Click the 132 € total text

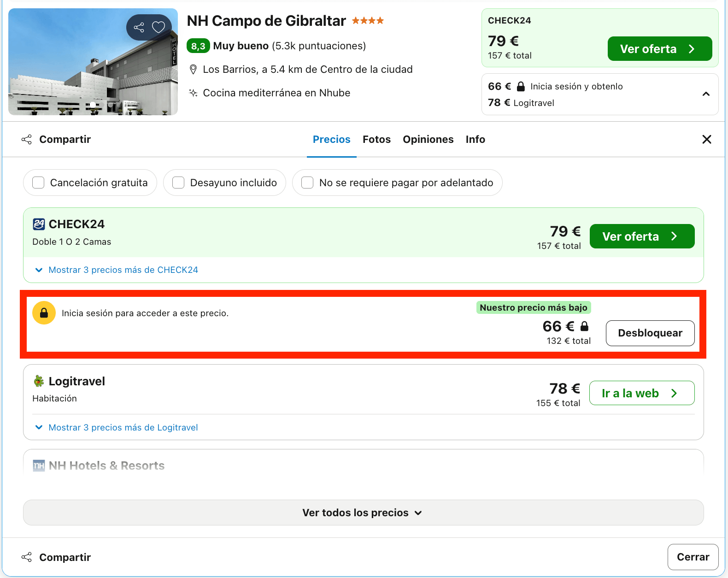click(x=569, y=341)
